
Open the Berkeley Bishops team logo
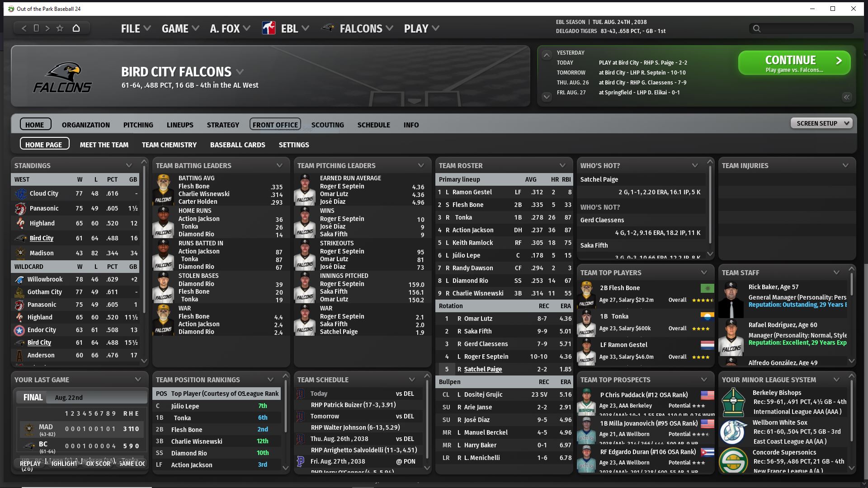(x=733, y=402)
